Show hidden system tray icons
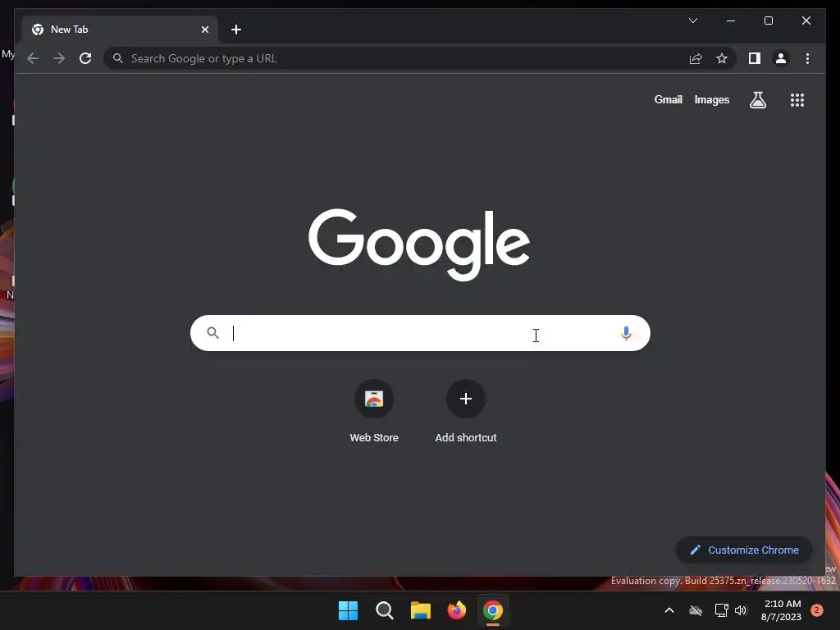The image size is (840, 630). click(669, 610)
